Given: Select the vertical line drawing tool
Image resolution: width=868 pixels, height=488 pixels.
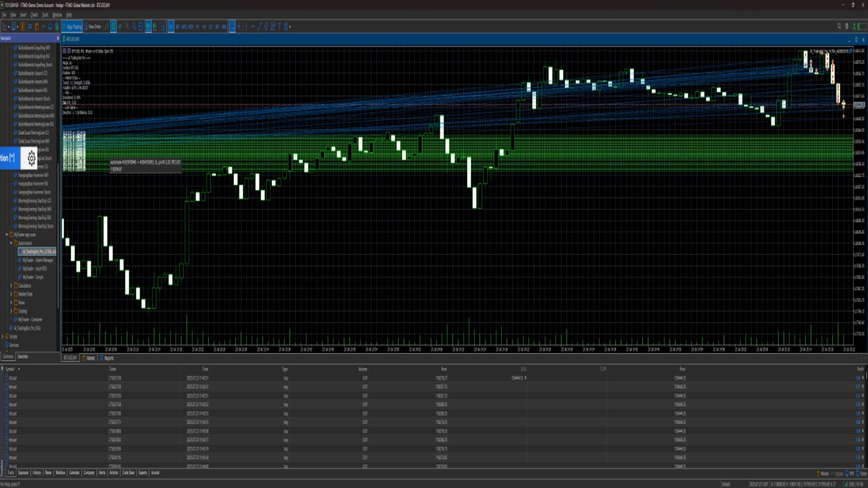Looking at the screenshot, I should [x=247, y=27].
